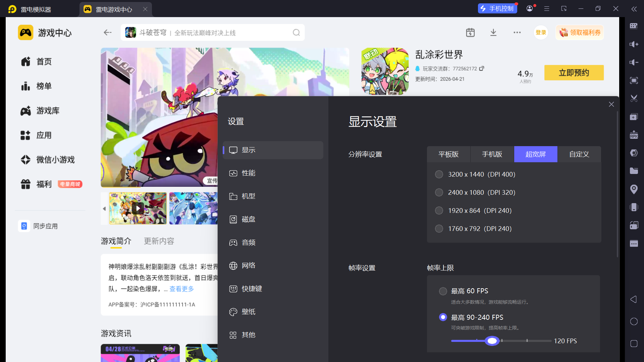Open the 性能 settings section
Viewport: 644px width, 362px height.
[249, 173]
